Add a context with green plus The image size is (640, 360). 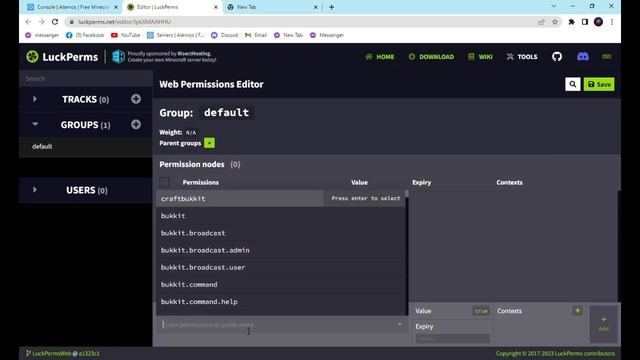(578, 311)
